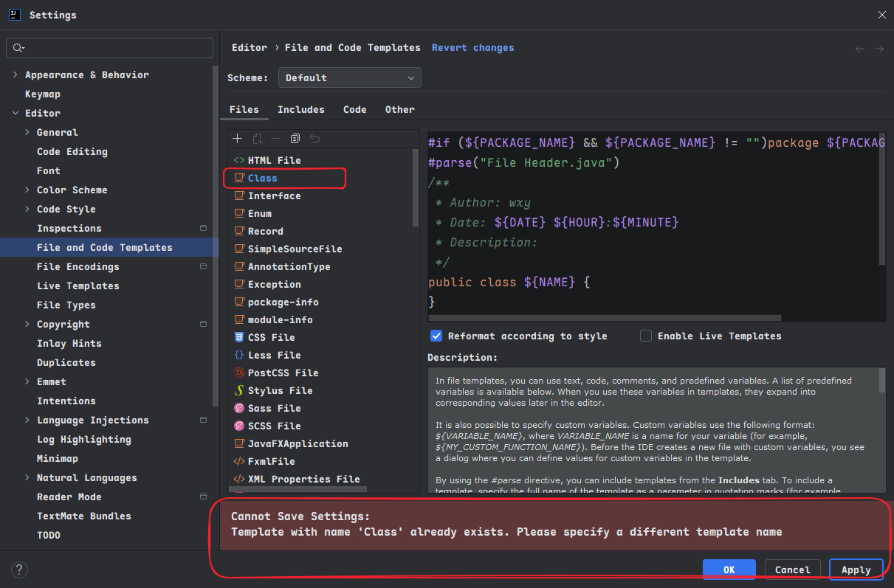This screenshot has height=588, width=894.
Task: Click the Copy Template icon in toolbar
Action: click(295, 139)
